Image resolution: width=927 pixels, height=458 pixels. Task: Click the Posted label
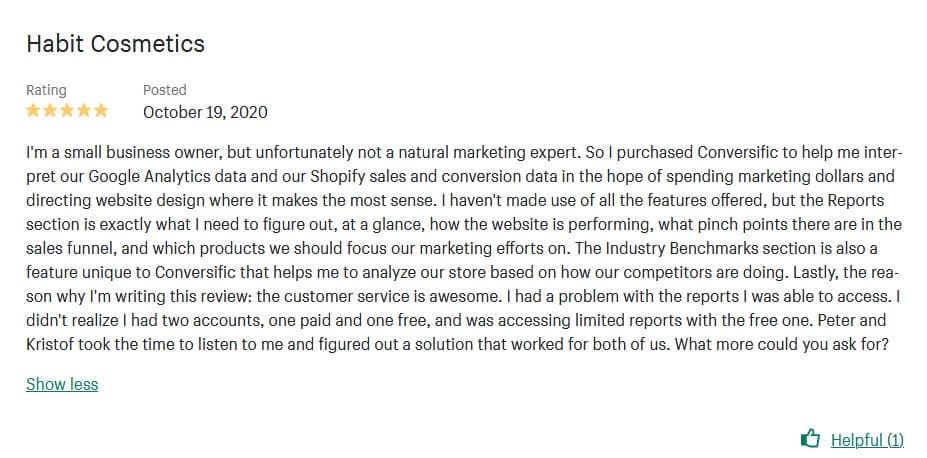[x=164, y=90]
